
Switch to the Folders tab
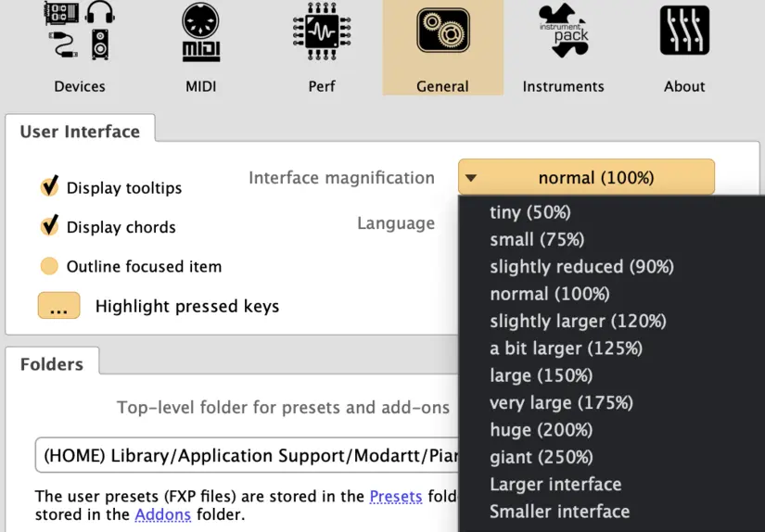click(52, 364)
